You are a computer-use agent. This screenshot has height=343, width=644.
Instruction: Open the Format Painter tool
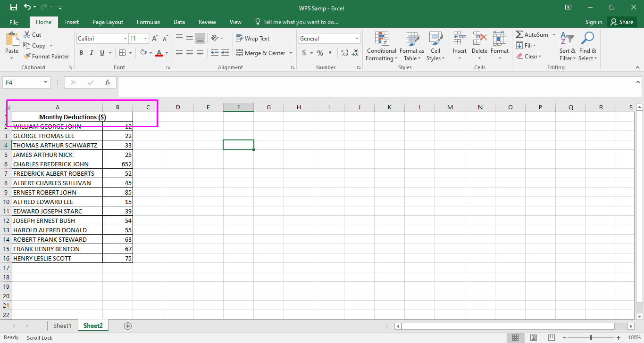pos(46,56)
